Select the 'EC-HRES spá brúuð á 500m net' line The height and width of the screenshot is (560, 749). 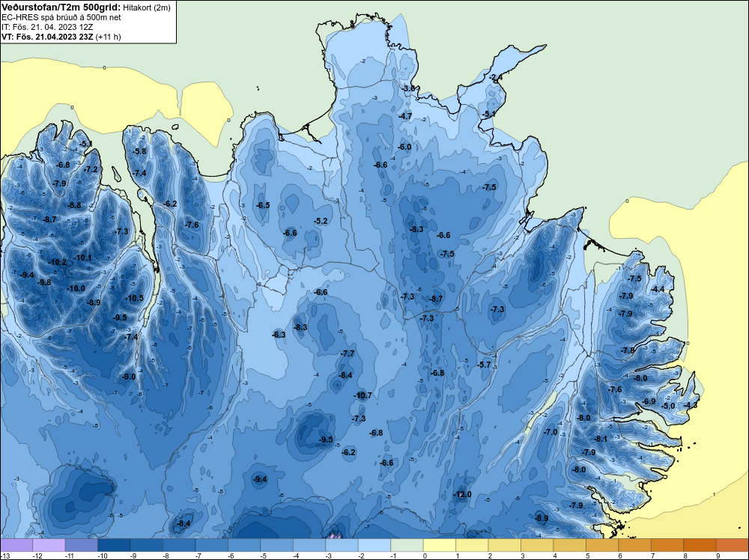pyautogui.click(x=61, y=17)
